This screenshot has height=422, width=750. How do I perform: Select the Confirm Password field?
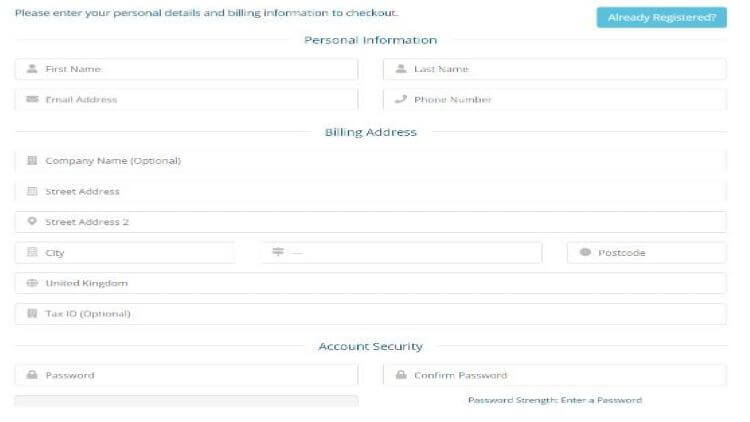click(x=555, y=375)
